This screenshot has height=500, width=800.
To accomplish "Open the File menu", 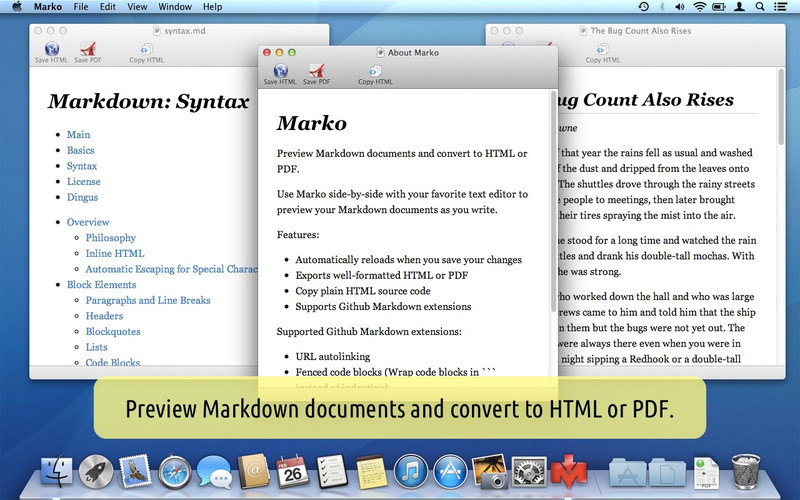I will (81, 7).
